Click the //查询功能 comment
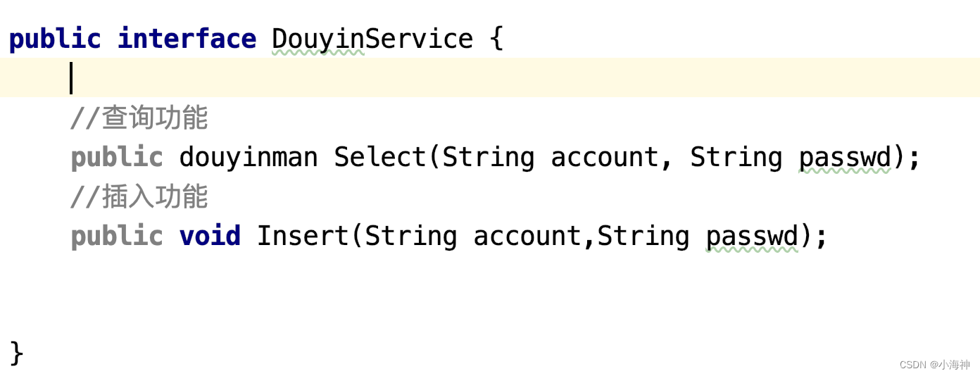The width and height of the screenshot is (980, 376). pos(139,118)
